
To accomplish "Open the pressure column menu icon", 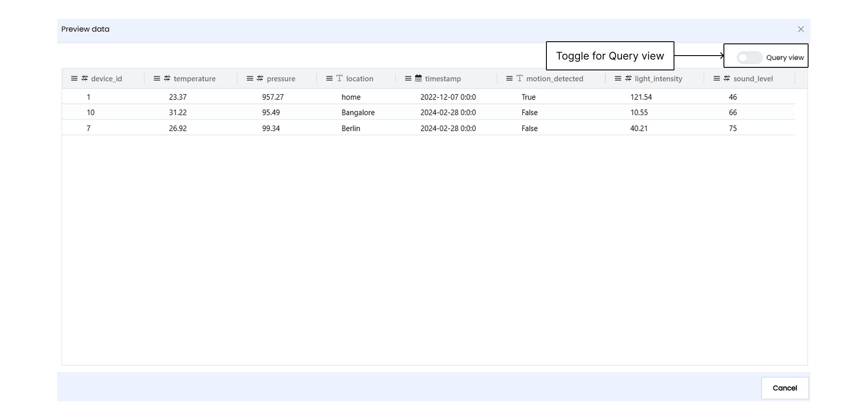I will pos(250,79).
